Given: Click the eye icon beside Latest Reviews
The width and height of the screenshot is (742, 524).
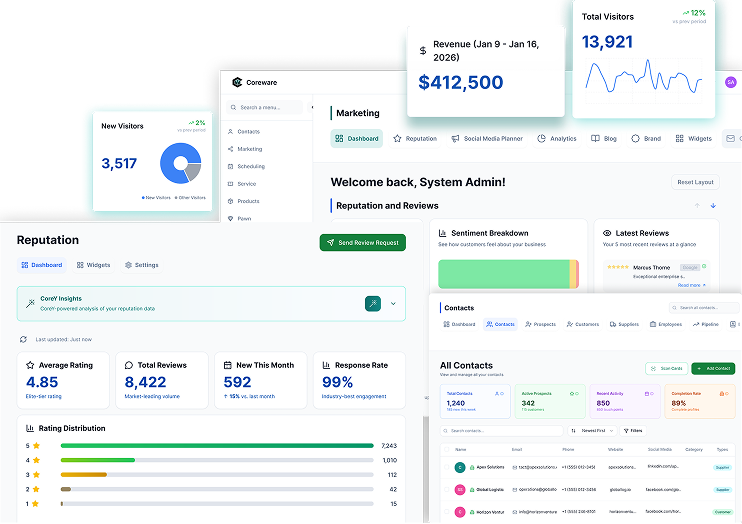Looking at the screenshot, I should [x=607, y=233].
